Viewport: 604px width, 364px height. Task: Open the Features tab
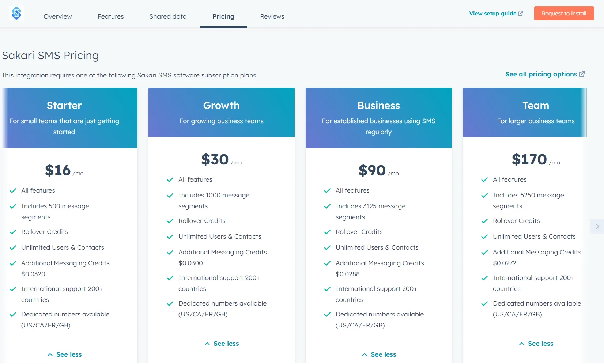[x=110, y=16]
